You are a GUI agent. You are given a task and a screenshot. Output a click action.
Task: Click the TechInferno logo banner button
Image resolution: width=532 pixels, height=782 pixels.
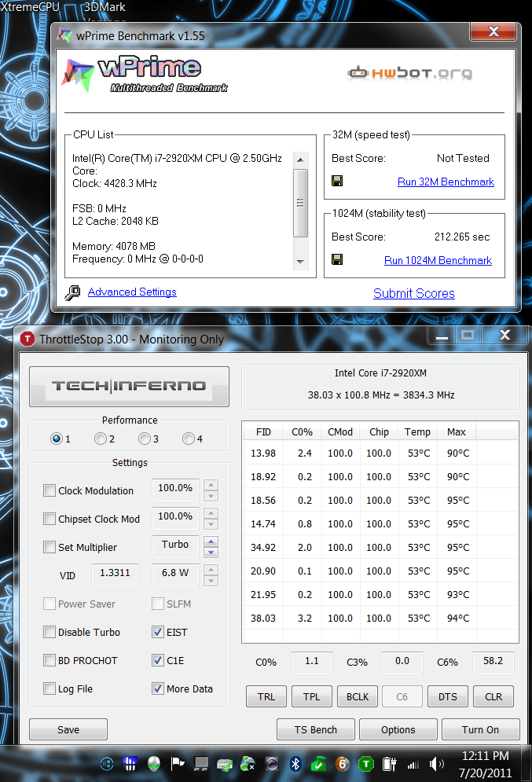click(x=129, y=386)
